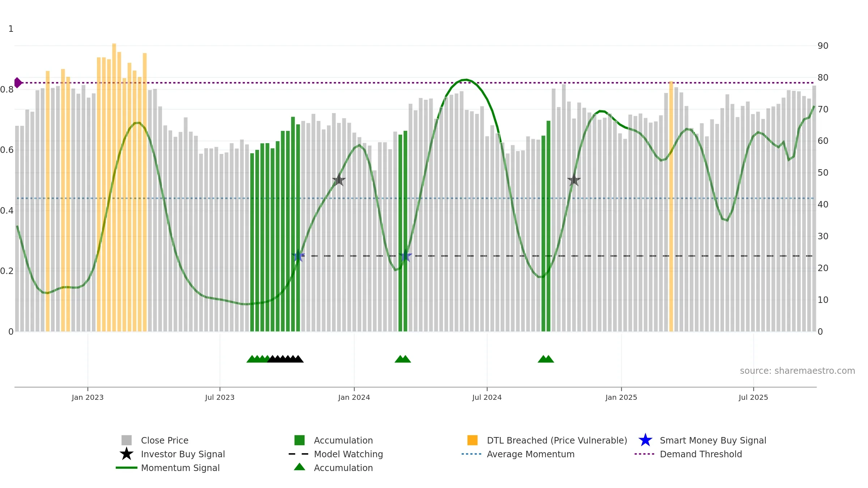
Task: Click the sharemaestro.com source text
Action: [797, 371]
